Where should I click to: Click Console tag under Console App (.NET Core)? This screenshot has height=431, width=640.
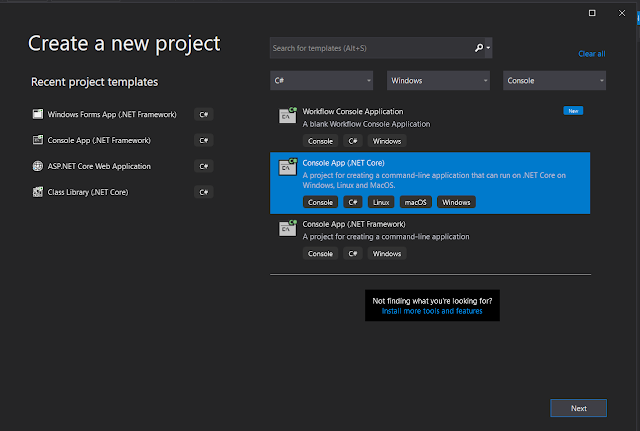coord(320,202)
